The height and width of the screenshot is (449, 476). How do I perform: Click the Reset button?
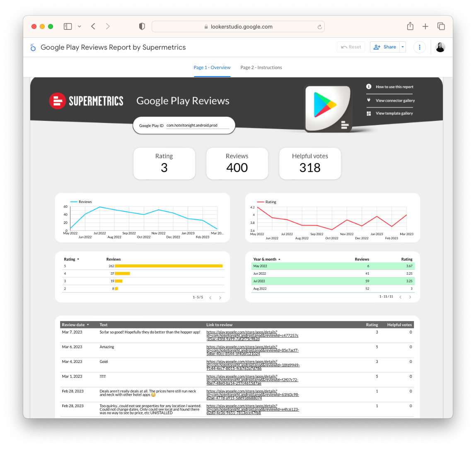click(x=351, y=47)
